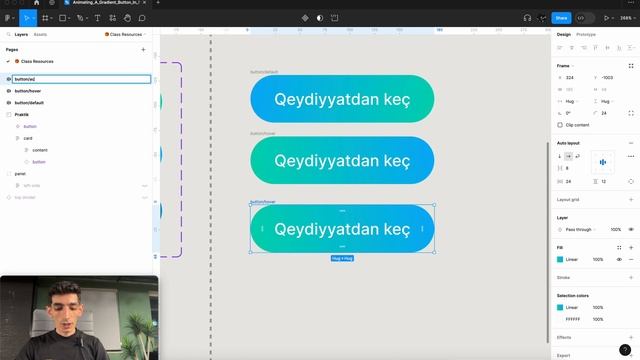The height and width of the screenshot is (360, 640).
Task: Add a new page with plus
Action: tap(143, 49)
